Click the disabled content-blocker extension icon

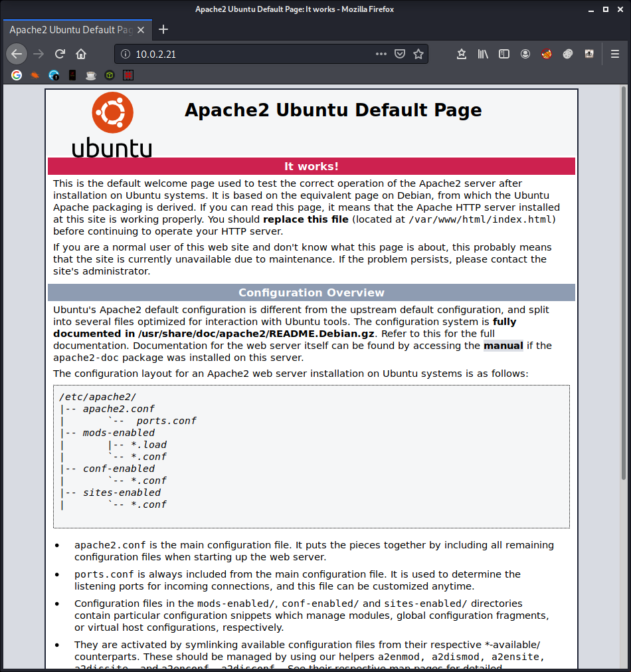tap(568, 54)
